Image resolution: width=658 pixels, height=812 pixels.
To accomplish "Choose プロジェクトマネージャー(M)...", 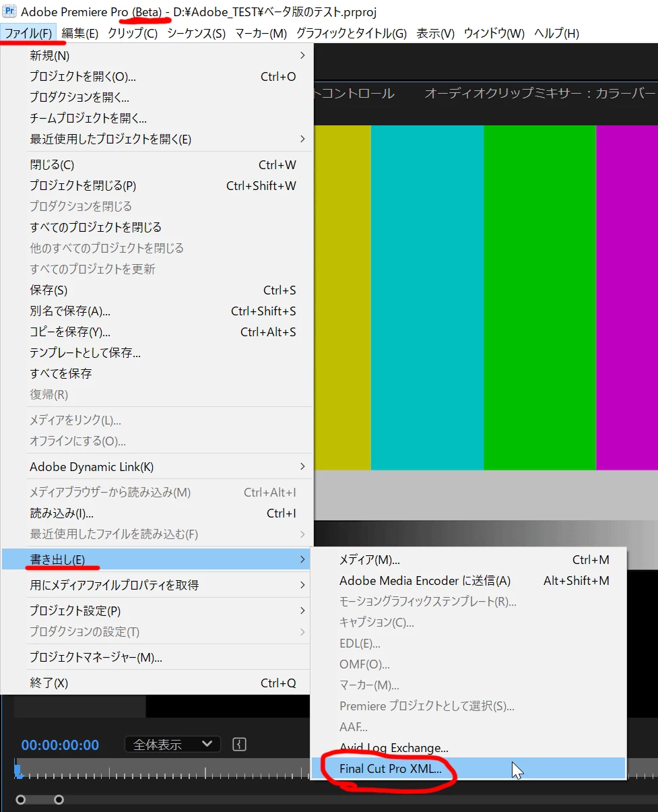I will point(156,657).
